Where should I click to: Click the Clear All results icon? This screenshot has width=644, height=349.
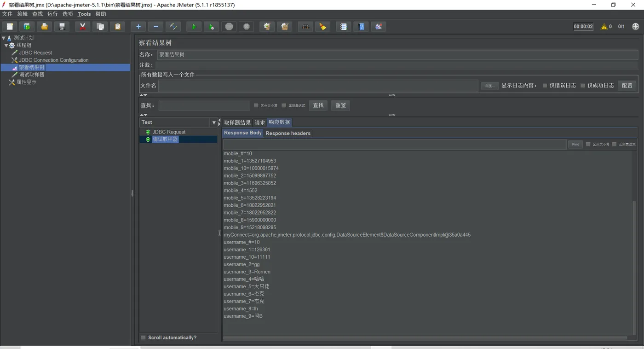tap(284, 27)
